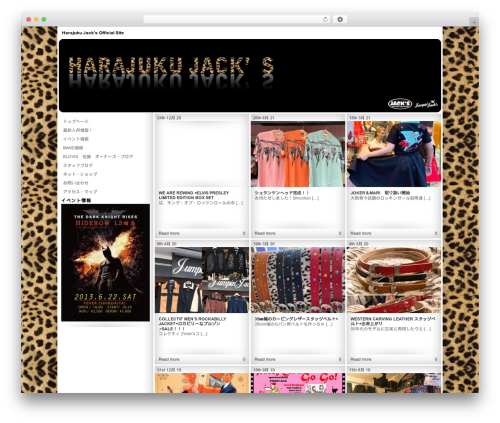Open the Western Carving Leather post title
500x423 pixels.
click(393, 321)
